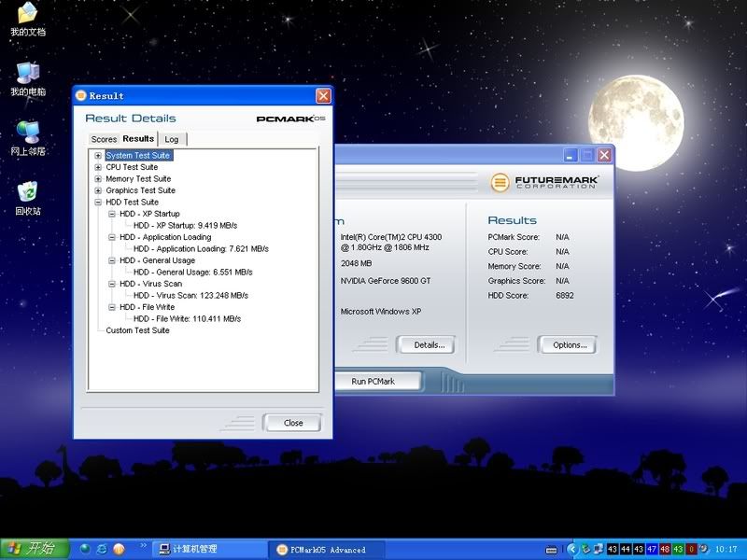Expand the System Test Suite node
Viewport: 747px width, 560px height.
pyautogui.click(x=98, y=156)
